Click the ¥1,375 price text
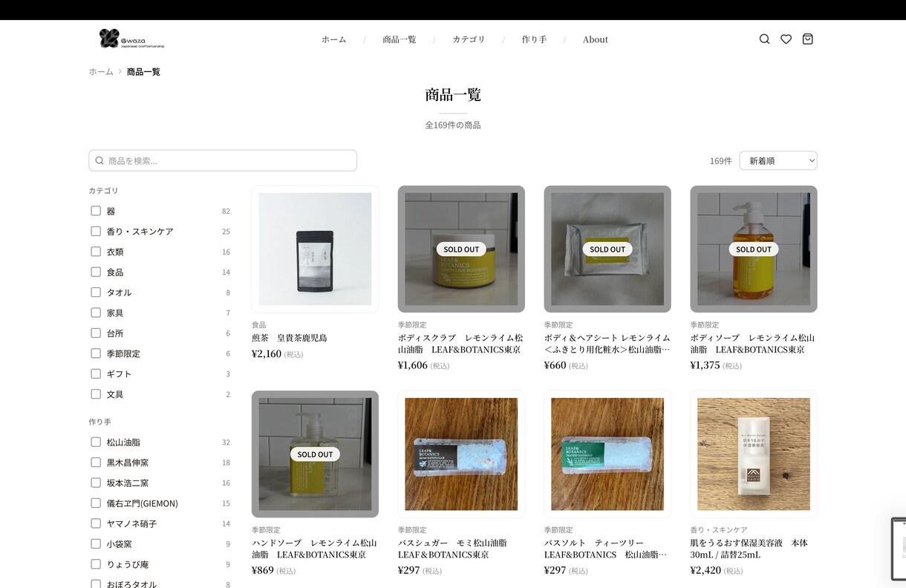The height and width of the screenshot is (588, 906). click(705, 365)
